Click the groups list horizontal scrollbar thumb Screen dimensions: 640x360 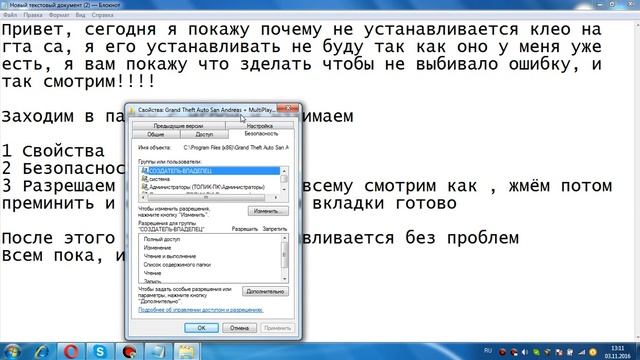click(x=206, y=198)
